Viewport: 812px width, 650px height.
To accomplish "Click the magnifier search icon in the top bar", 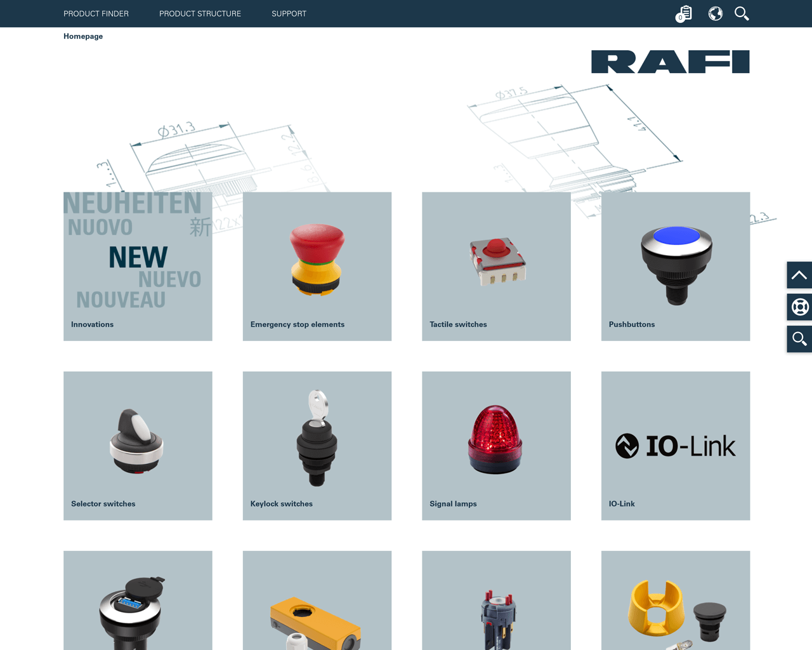I will (x=742, y=13).
